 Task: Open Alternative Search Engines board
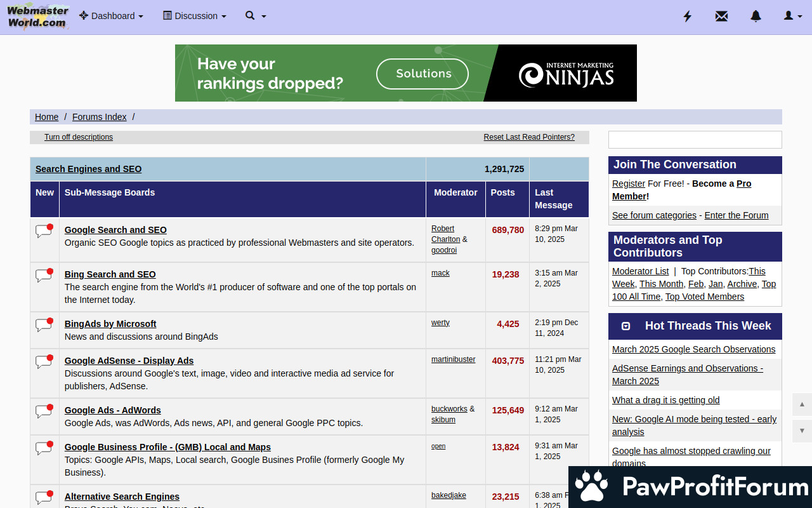(x=122, y=497)
